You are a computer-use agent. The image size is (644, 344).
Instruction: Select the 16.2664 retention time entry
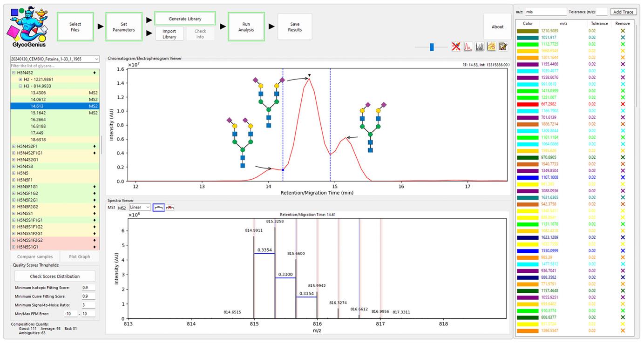(55, 120)
